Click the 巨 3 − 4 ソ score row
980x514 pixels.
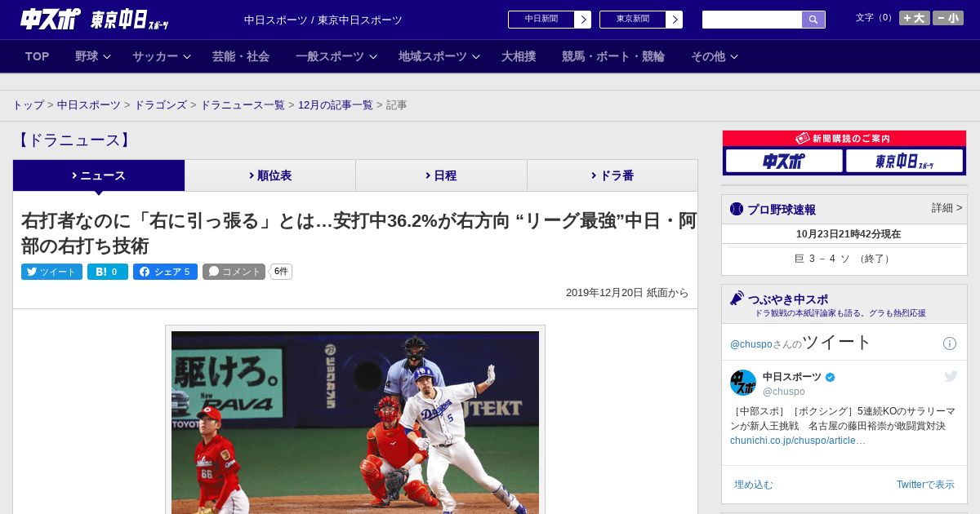pyautogui.click(x=844, y=259)
